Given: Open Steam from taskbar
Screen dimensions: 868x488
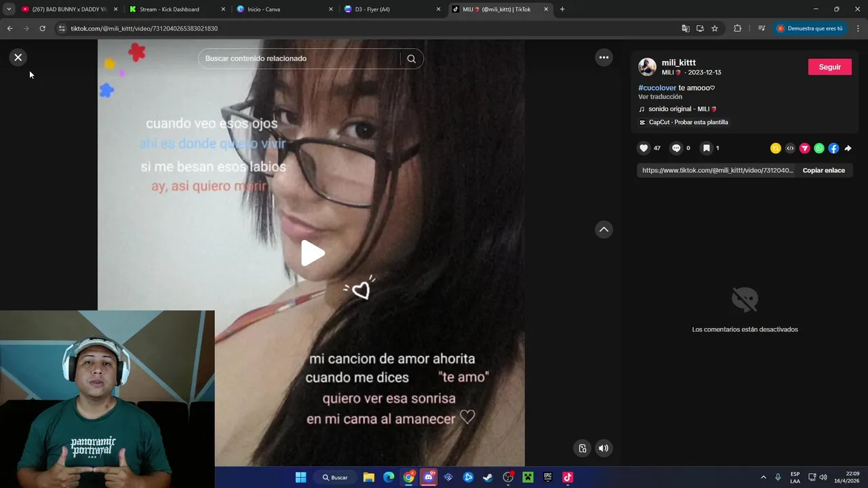Looking at the screenshot, I should click(x=488, y=477).
